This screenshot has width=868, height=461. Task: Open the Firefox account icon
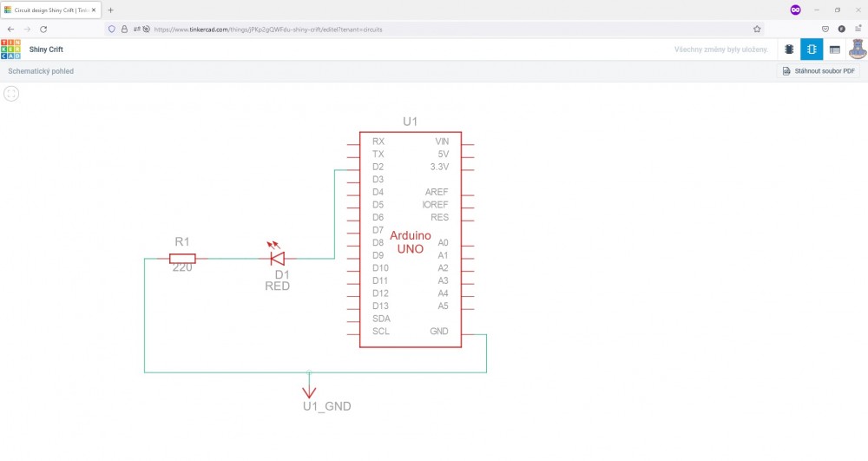pyautogui.click(x=841, y=29)
